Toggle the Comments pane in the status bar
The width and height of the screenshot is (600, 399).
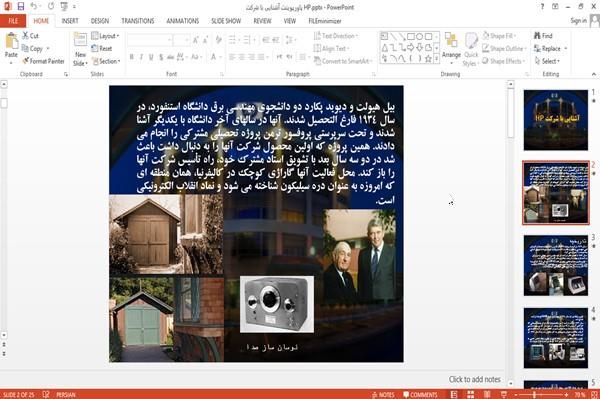420,394
